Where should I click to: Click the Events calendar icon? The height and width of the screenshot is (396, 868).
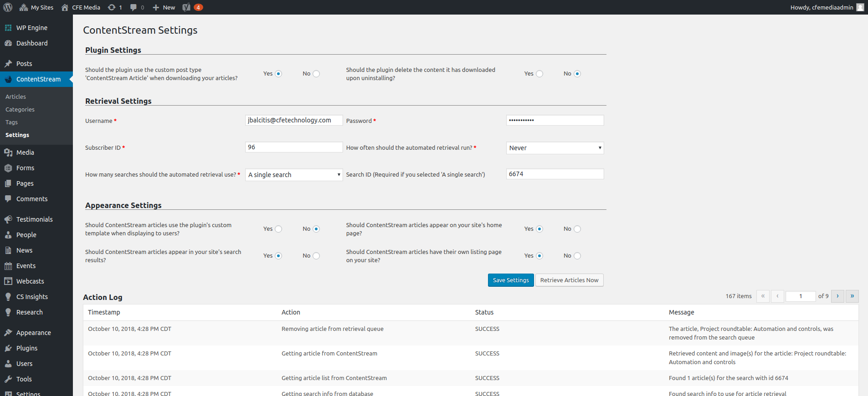(x=8, y=266)
